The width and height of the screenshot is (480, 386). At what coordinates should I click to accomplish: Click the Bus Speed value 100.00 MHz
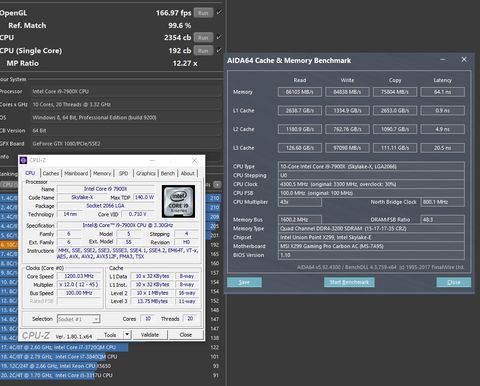79,293
